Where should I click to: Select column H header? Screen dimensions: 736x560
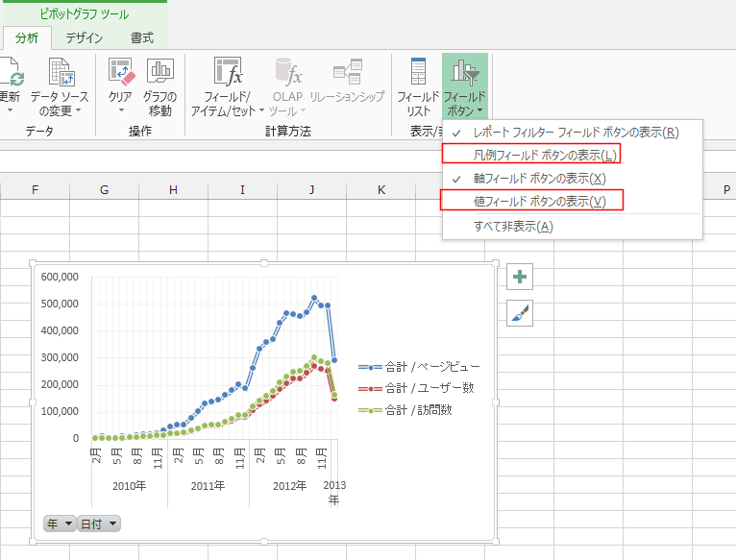173,189
